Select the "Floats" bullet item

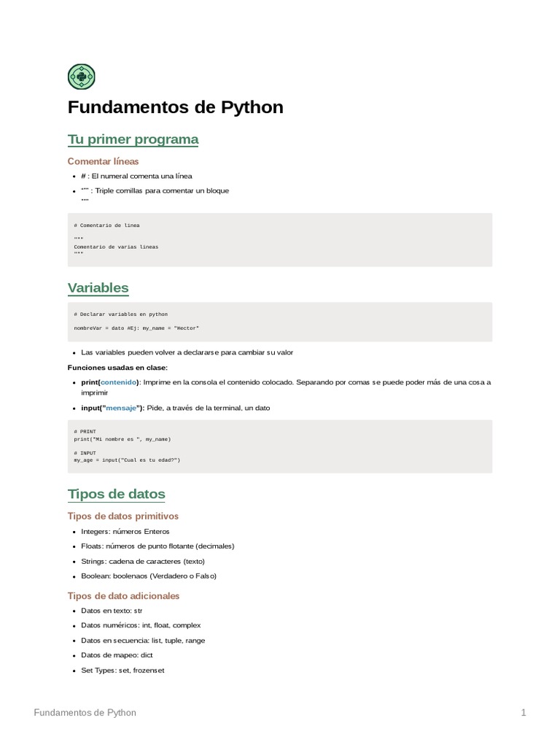(x=157, y=546)
